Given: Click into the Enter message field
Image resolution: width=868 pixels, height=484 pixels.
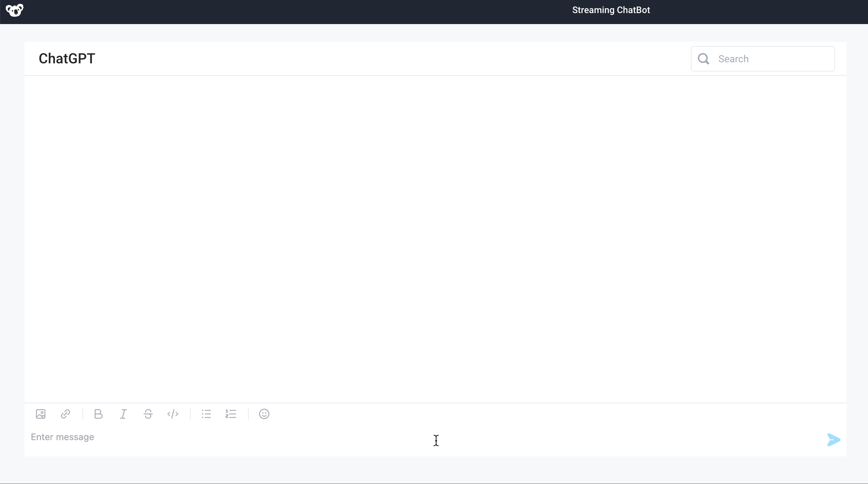Looking at the screenshot, I should (248, 437).
